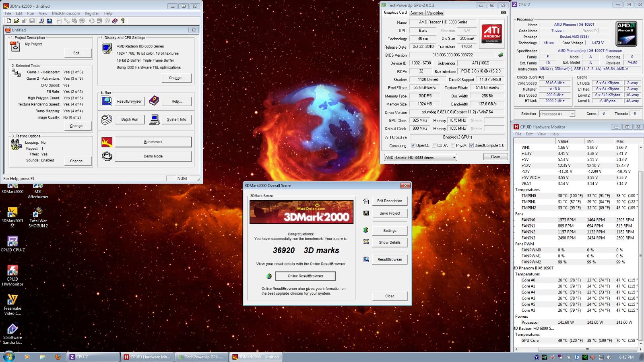Click the System Info button
The height and width of the screenshot is (362, 644).
(176, 120)
